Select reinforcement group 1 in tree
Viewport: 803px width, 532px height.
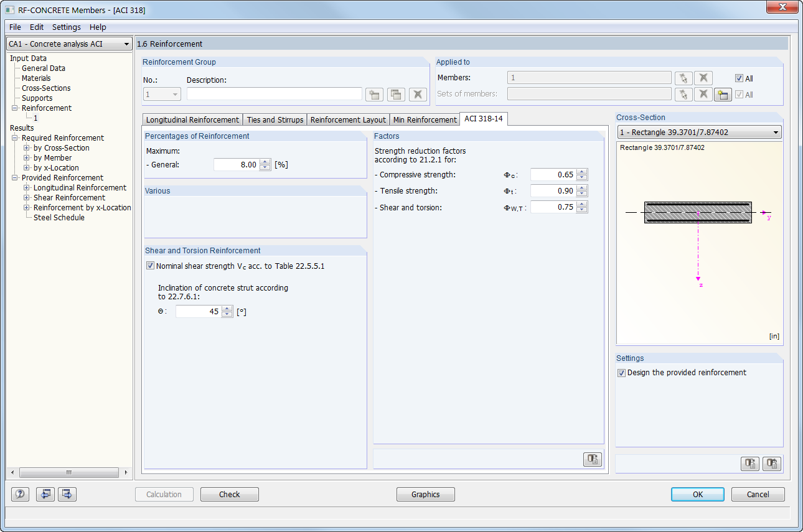(35, 118)
